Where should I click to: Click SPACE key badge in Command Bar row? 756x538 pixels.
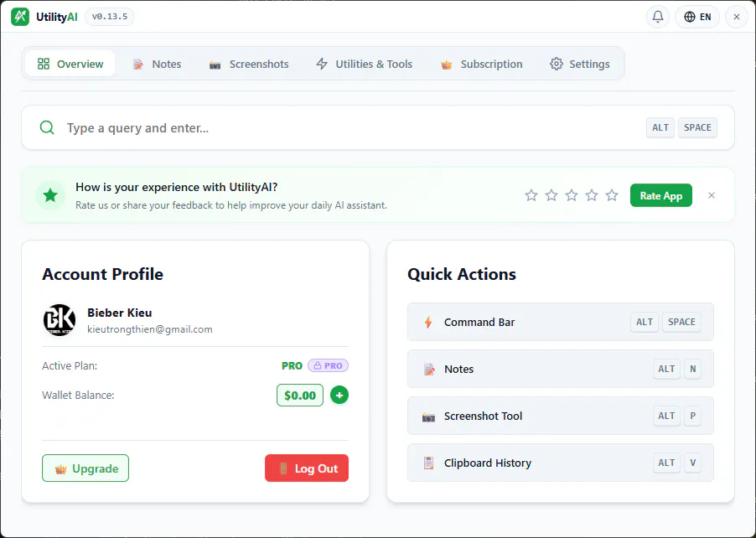click(681, 322)
